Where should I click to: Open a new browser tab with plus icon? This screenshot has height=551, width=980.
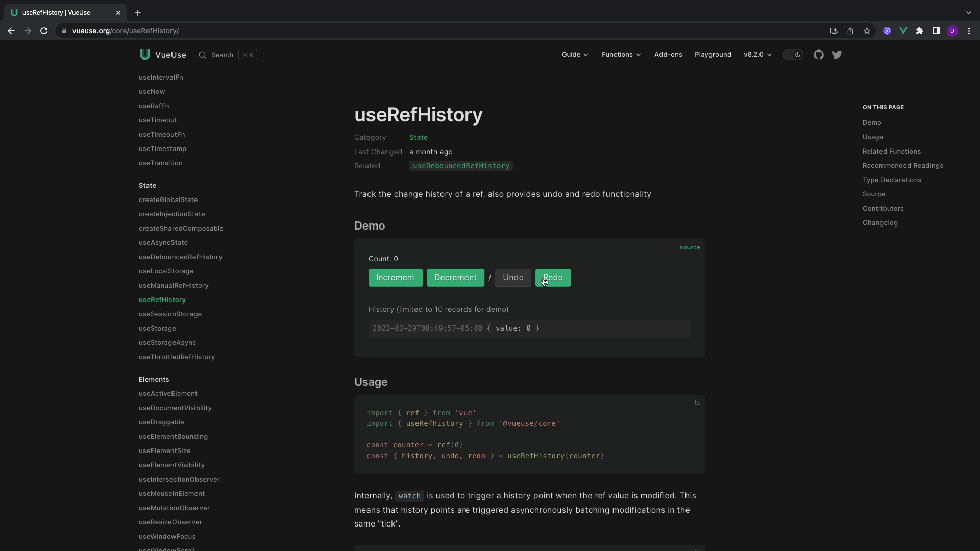click(138, 13)
